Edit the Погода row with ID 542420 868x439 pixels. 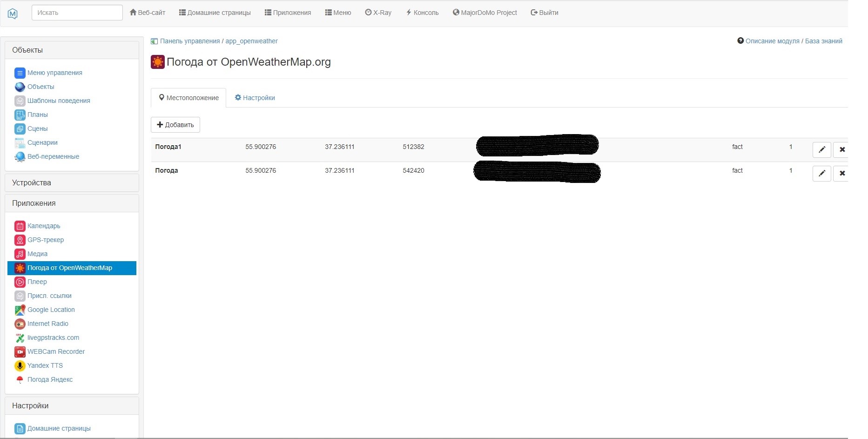(x=822, y=173)
